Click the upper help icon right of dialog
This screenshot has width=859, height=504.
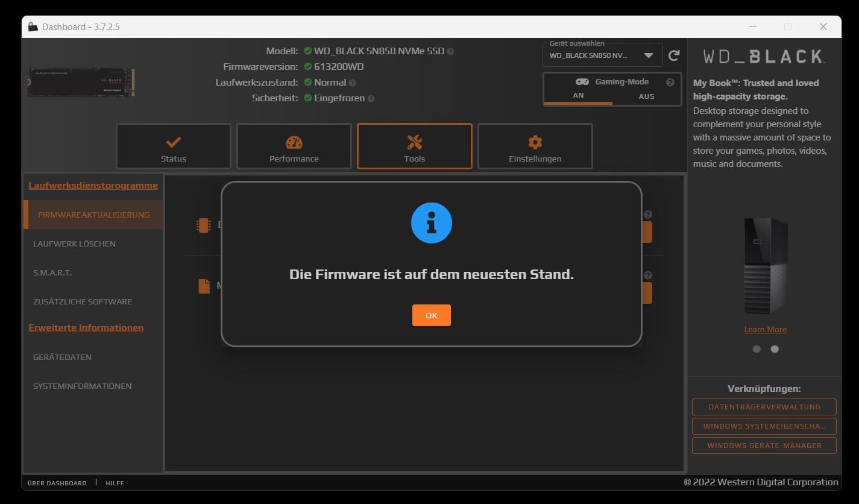648,215
